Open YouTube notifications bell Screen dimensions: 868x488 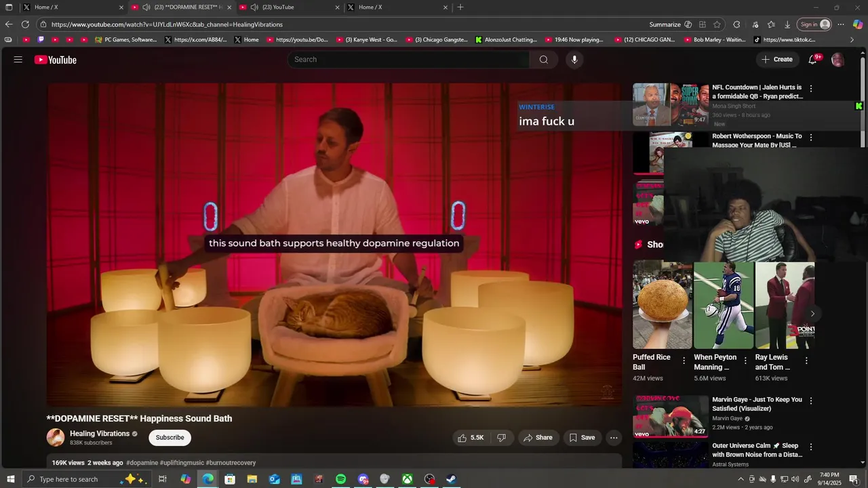click(x=812, y=60)
